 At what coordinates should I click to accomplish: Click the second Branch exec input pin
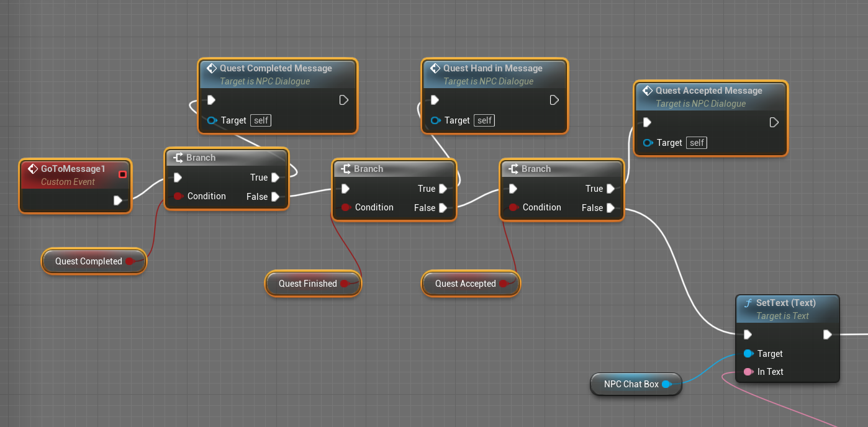pos(346,189)
